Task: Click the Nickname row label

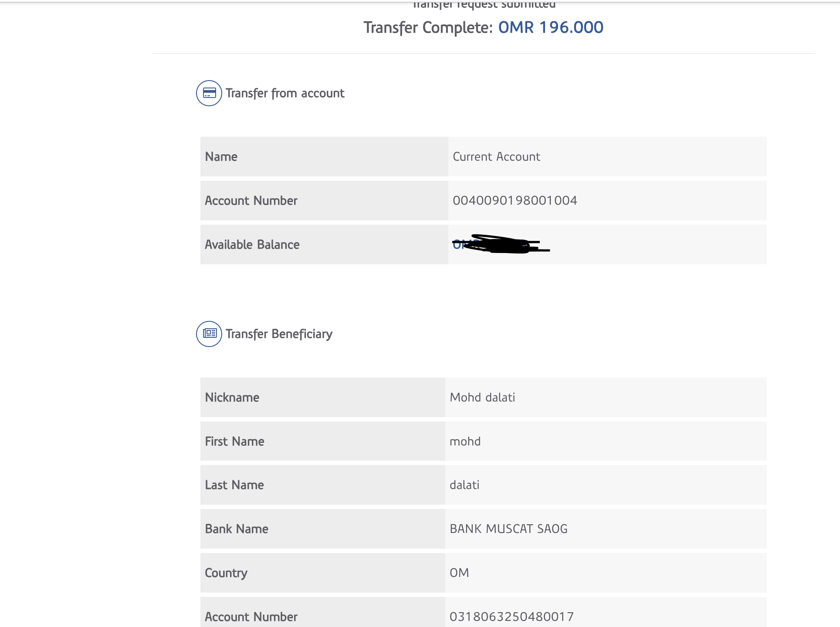Action: point(232,398)
